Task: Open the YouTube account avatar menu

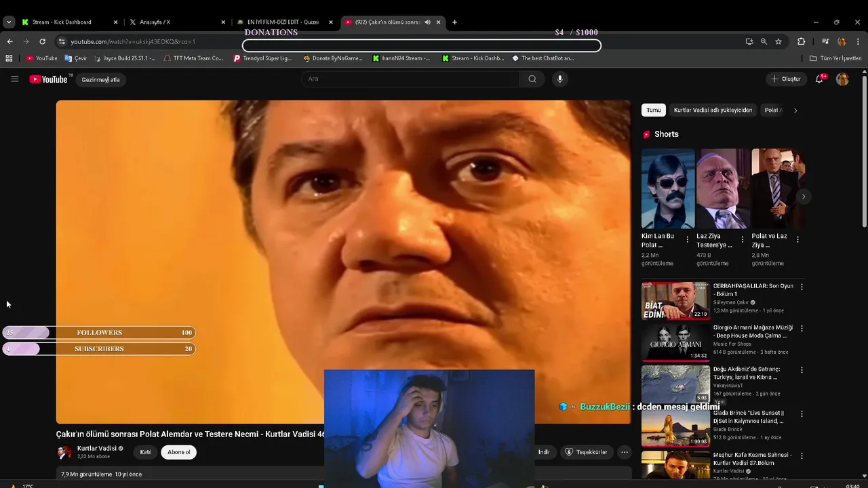Action: pos(842,79)
